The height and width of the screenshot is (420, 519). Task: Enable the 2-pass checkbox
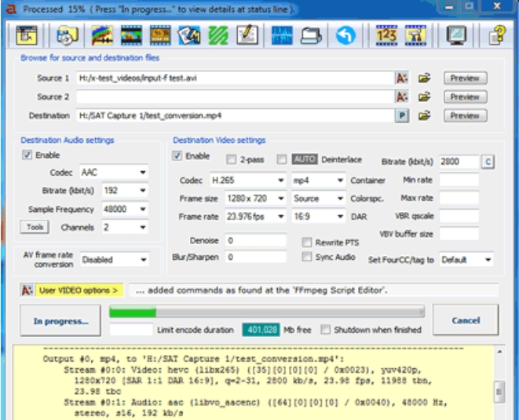pyautogui.click(x=231, y=160)
